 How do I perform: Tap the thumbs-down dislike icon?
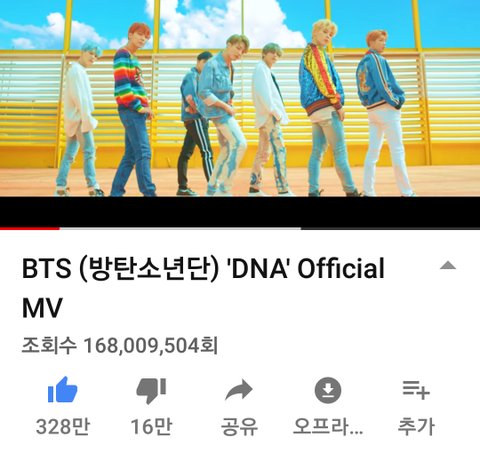point(151,391)
